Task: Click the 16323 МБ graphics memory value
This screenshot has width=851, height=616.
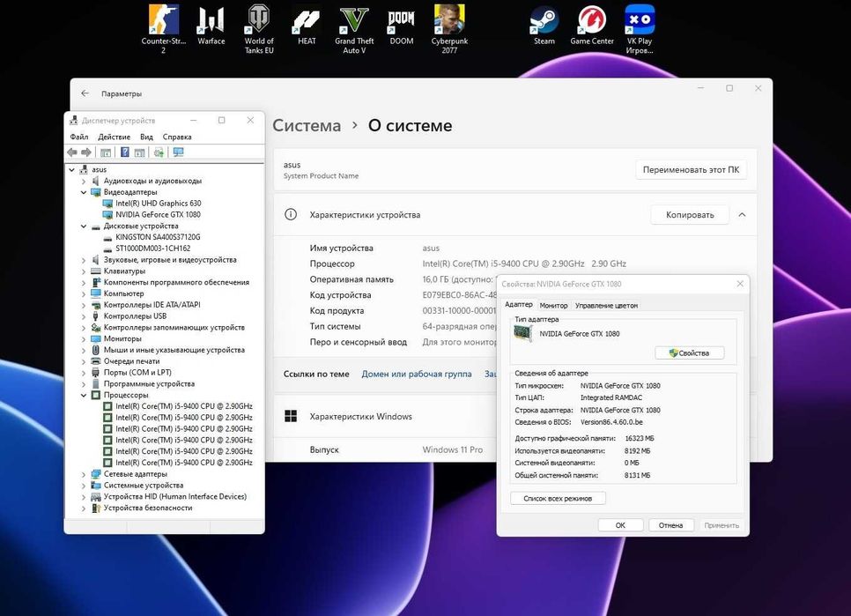Action: (640, 439)
